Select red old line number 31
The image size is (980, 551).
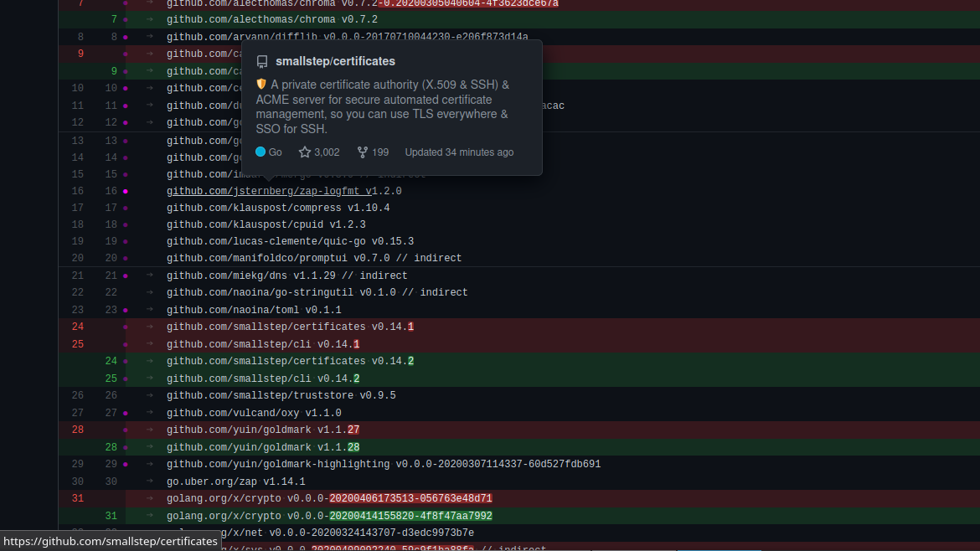pyautogui.click(x=78, y=498)
